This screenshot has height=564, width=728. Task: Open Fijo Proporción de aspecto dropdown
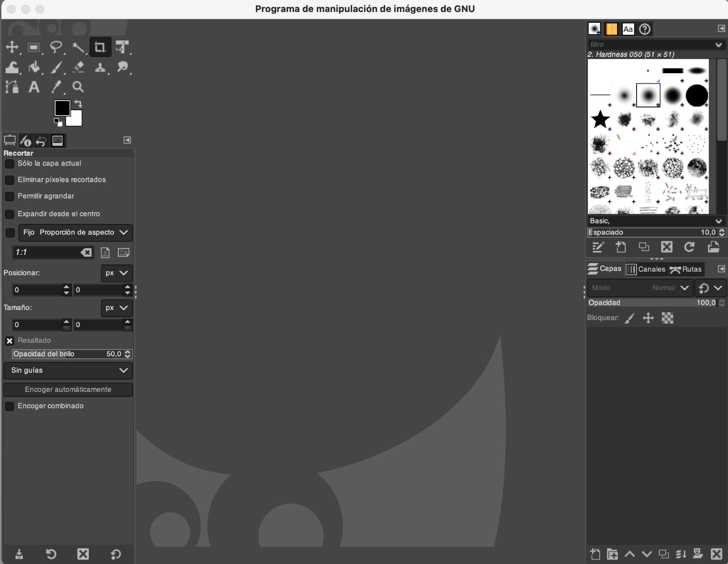click(x=76, y=233)
